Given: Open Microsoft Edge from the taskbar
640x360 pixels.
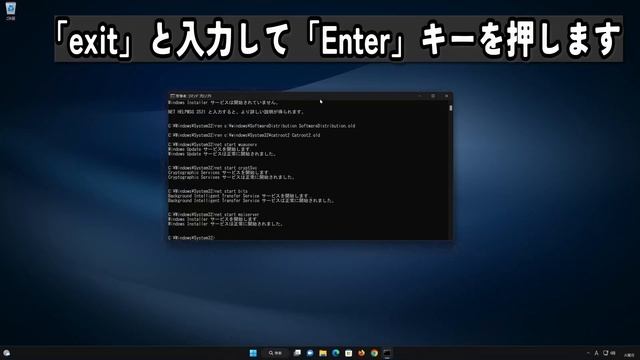Looking at the screenshot, I should coord(336,353).
